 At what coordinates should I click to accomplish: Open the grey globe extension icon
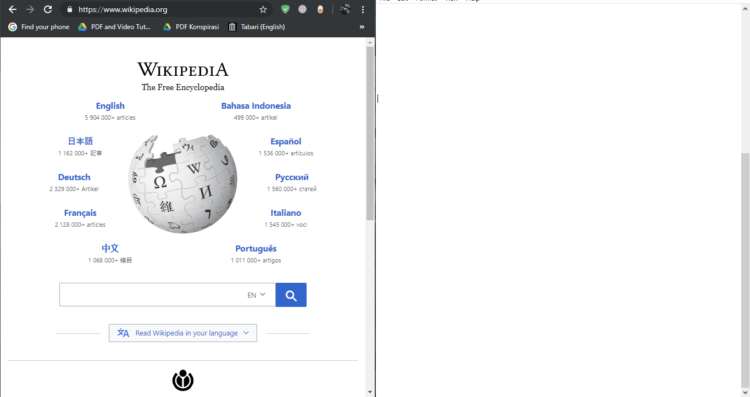pyautogui.click(x=302, y=9)
